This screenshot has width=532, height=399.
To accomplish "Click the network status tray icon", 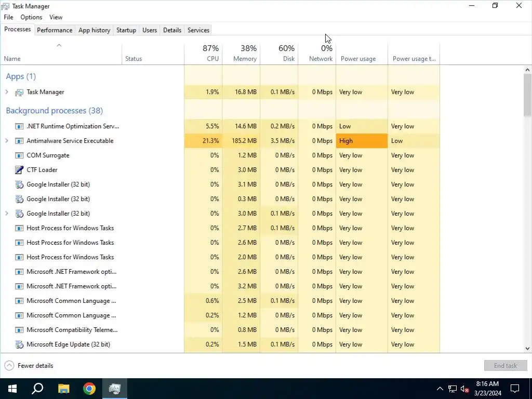I will (453, 389).
